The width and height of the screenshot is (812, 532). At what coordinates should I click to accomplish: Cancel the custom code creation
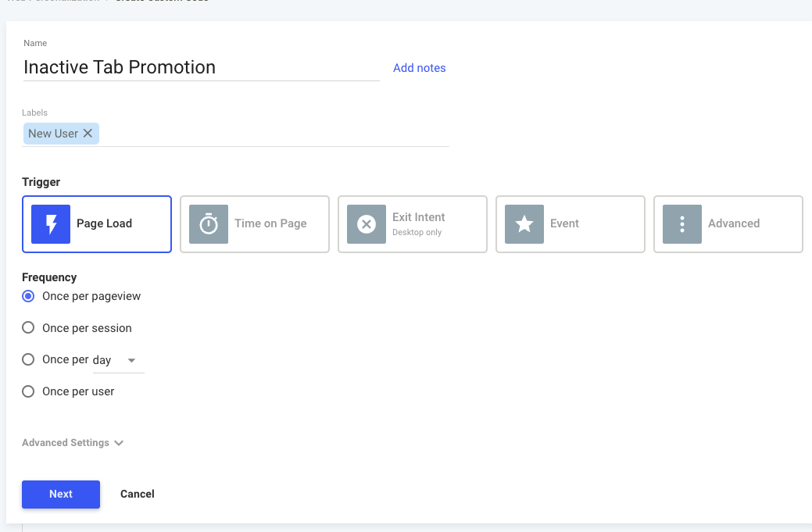click(138, 494)
